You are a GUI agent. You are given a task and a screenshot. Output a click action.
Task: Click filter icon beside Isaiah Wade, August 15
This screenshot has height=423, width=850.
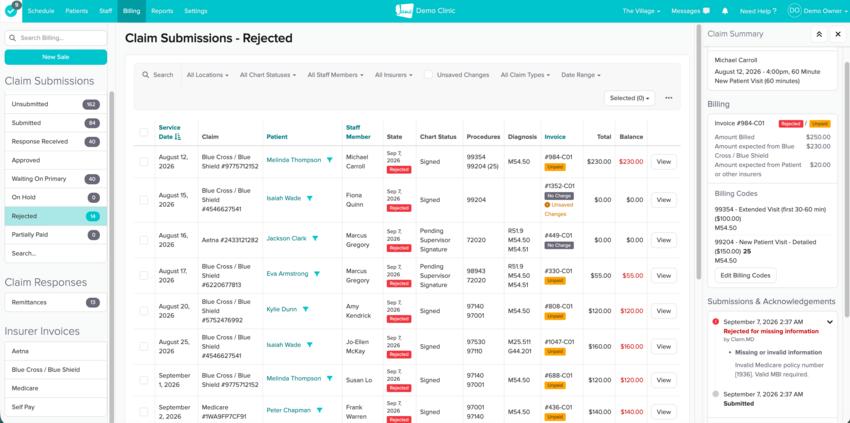coord(310,198)
